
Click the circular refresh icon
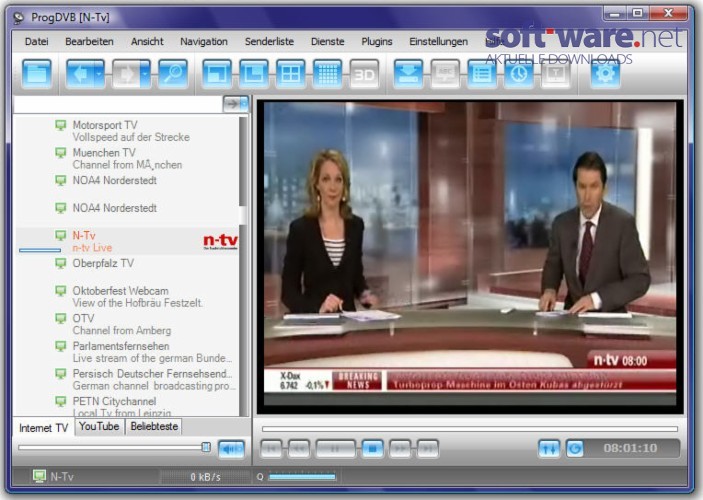(575, 448)
